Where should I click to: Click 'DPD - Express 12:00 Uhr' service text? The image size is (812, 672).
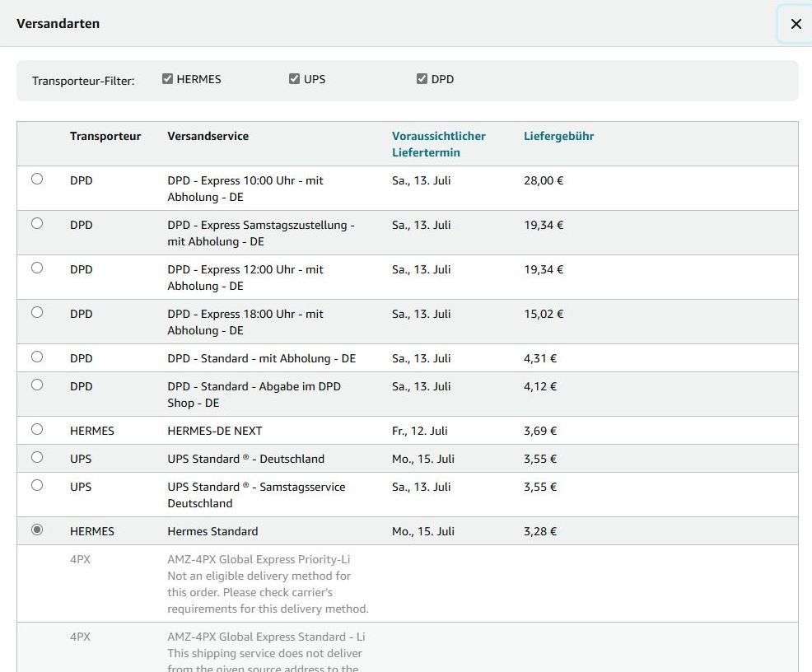coord(245,278)
